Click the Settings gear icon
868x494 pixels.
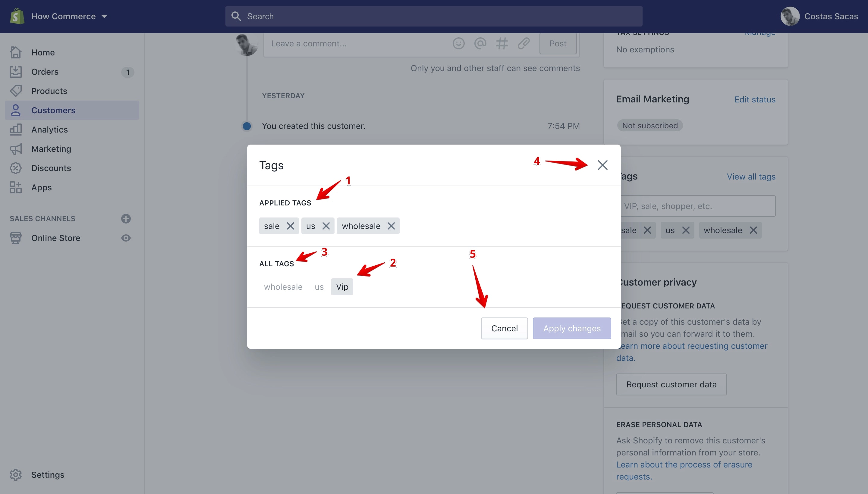[x=16, y=475]
